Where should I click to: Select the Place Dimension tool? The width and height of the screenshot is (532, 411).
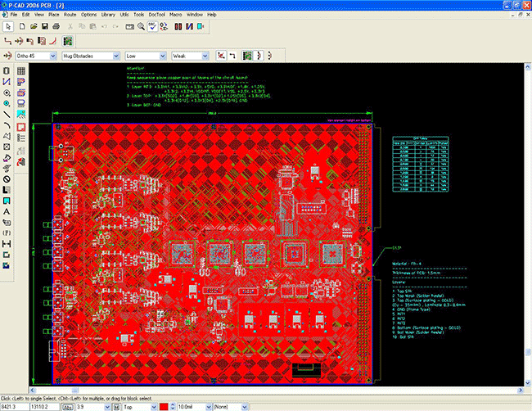pos(7,244)
